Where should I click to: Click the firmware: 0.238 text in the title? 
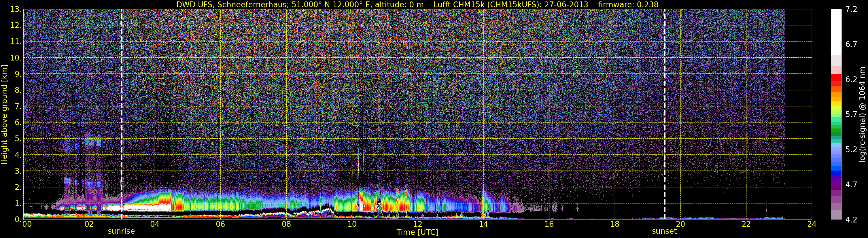pyautogui.click(x=628, y=4)
